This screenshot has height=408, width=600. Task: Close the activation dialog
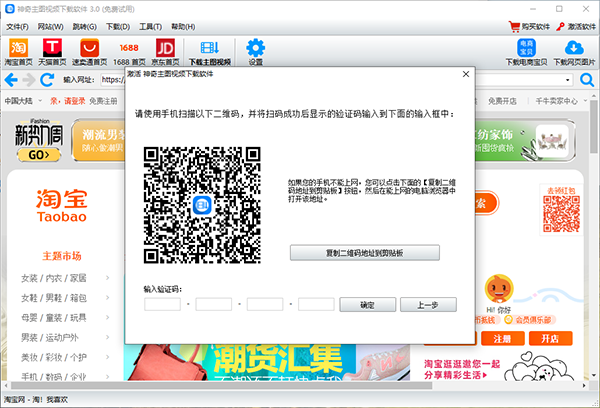point(464,74)
